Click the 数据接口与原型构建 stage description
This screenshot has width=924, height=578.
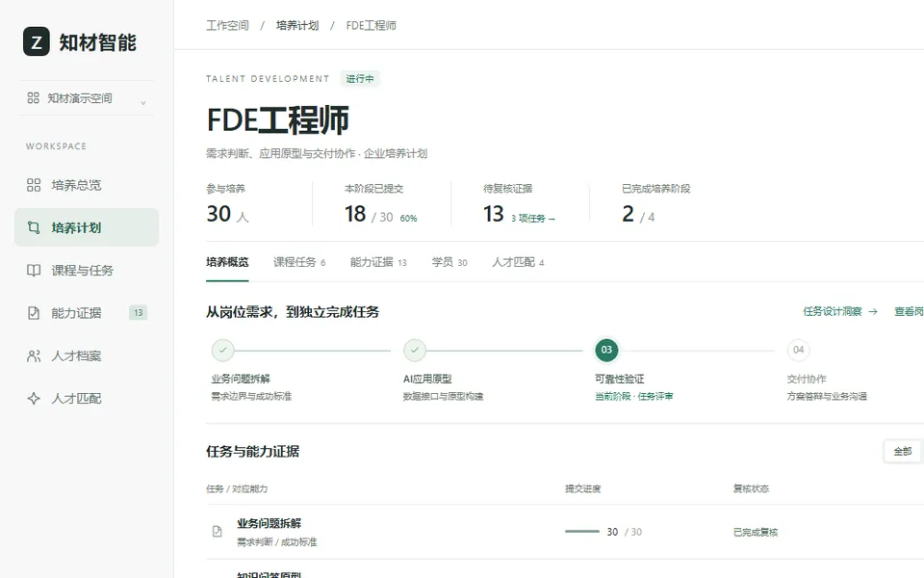[443, 396]
